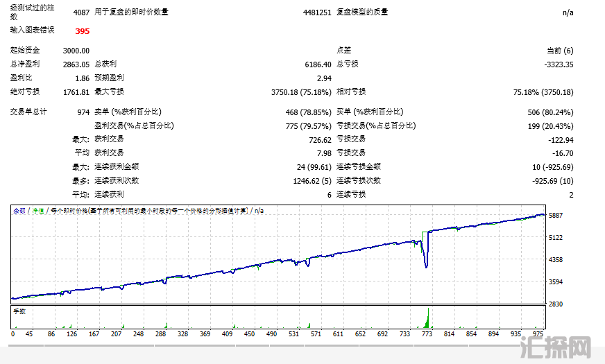Select the 总净盈利 value 2863.05
The height and width of the screenshot is (364, 605).
coord(76,64)
